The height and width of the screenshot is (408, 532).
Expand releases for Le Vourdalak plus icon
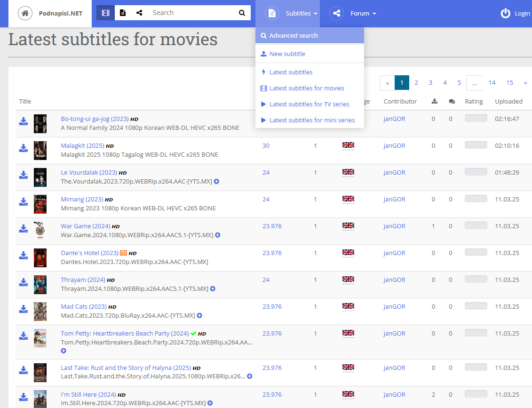pyautogui.click(x=217, y=181)
